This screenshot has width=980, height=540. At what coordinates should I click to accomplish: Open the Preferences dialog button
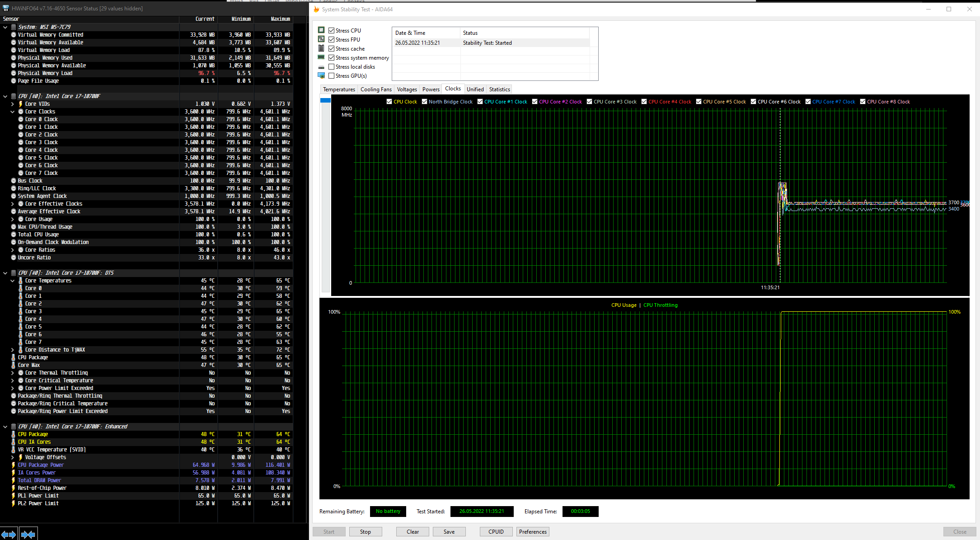(533, 532)
